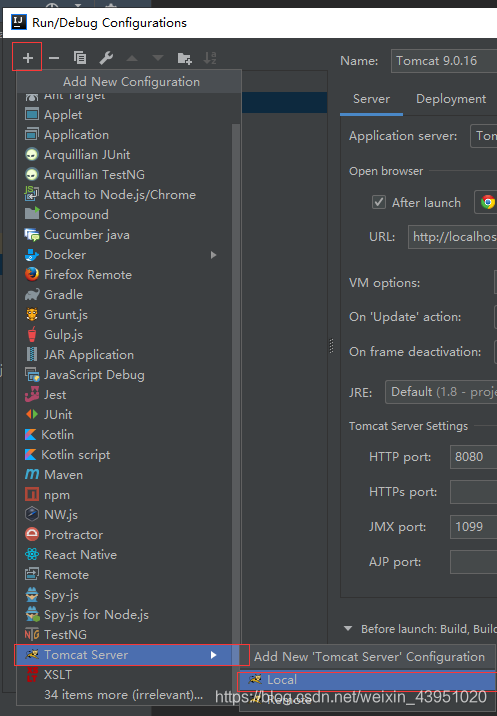Show 34 items more (irrelevant)
Screen dimensions: 497x716
pos(124,695)
